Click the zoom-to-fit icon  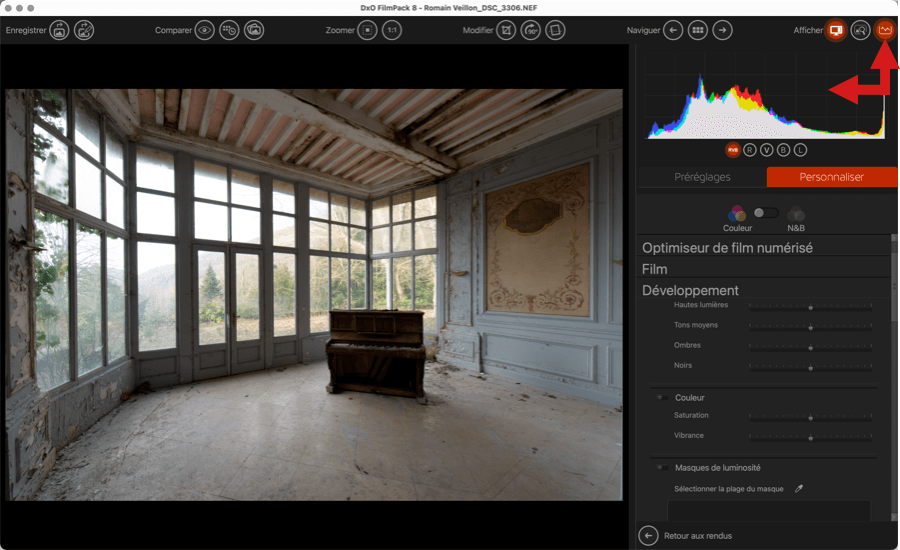click(x=368, y=30)
